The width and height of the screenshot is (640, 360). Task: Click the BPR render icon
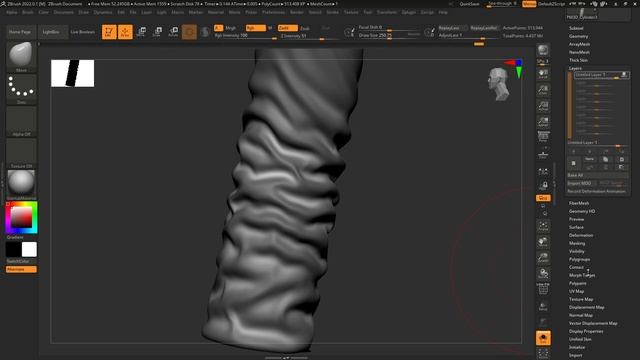click(543, 50)
